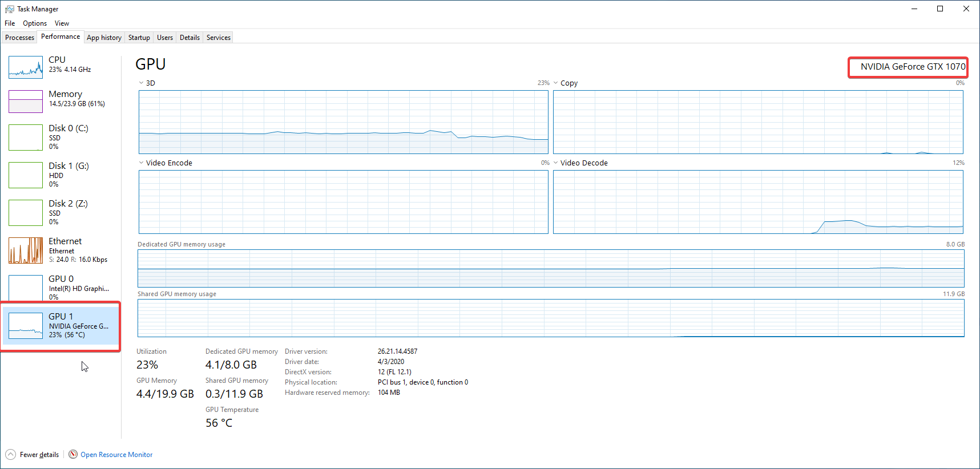This screenshot has width=980, height=469.
Task: Click the Video Decode 12% value
Action: pos(958,163)
